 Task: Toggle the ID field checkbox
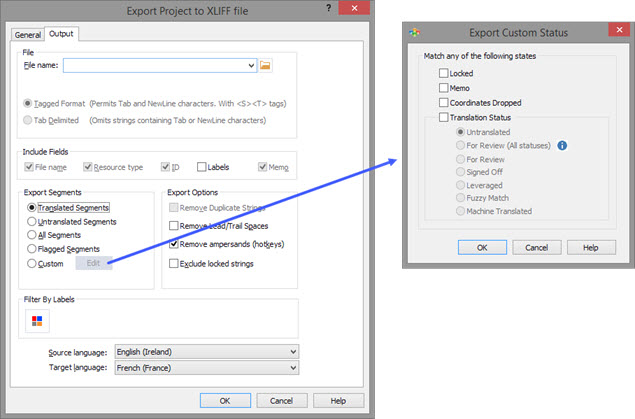tap(165, 167)
